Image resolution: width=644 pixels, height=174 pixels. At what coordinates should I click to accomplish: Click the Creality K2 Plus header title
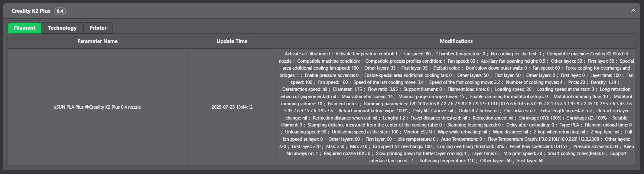coord(31,11)
